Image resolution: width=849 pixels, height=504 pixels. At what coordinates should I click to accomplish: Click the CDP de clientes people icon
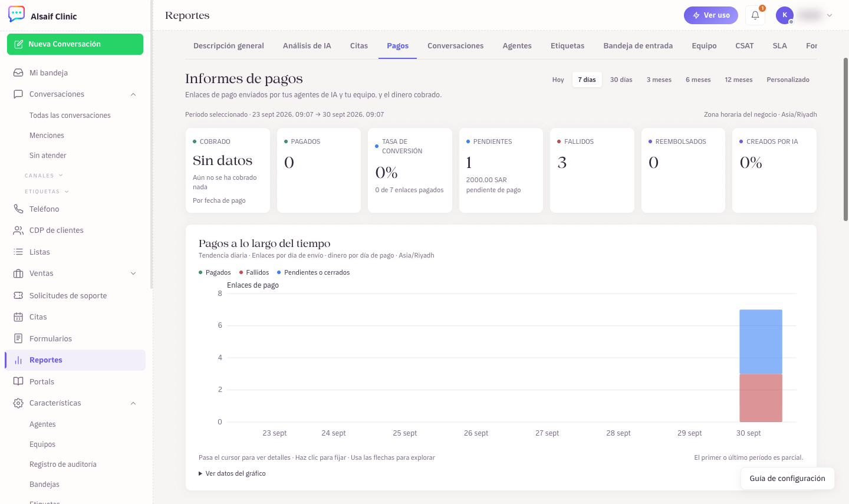click(x=18, y=230)
